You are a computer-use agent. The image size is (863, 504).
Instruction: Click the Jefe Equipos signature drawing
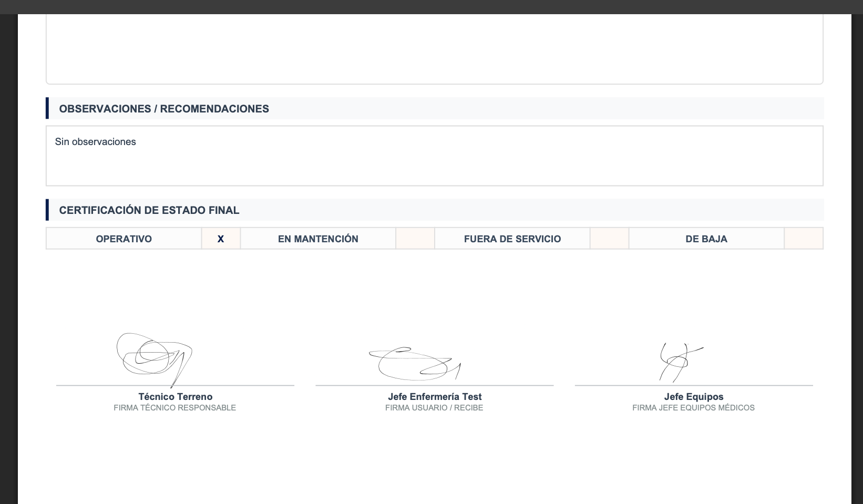682,362
